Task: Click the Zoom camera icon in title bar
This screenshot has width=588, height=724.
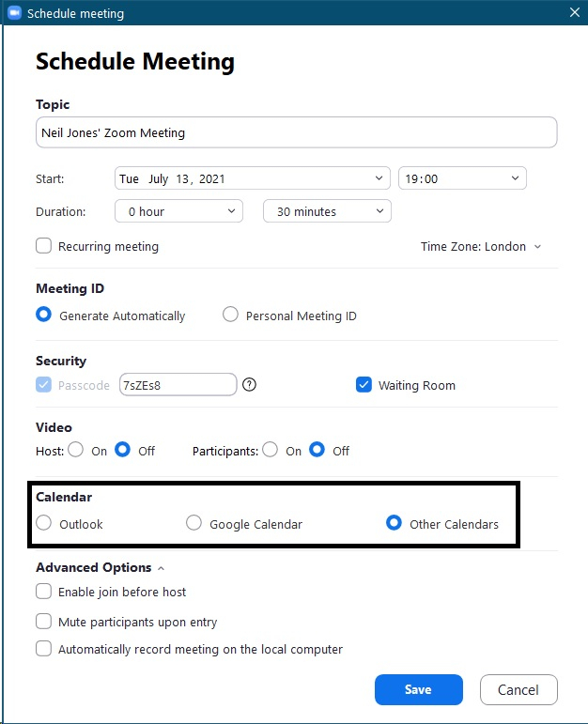Action: coord(15,12)
